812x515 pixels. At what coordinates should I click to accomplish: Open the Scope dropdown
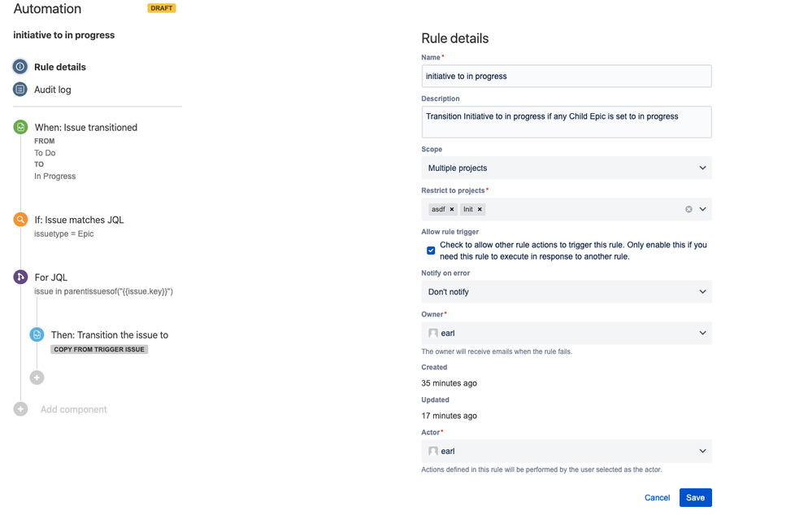click(x=567, y=168)
